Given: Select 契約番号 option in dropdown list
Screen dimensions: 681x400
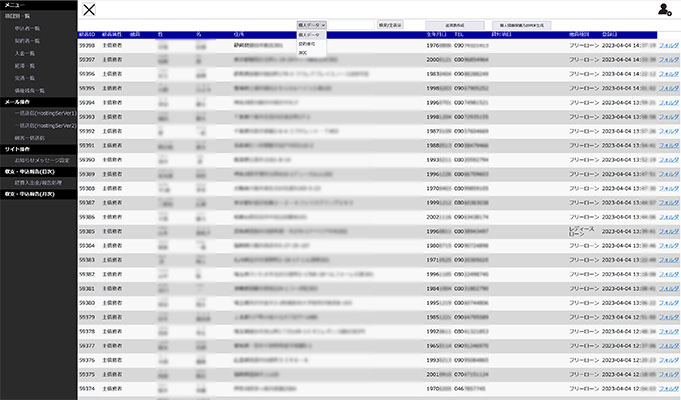Looking at the screenshot, I should 307,44.
